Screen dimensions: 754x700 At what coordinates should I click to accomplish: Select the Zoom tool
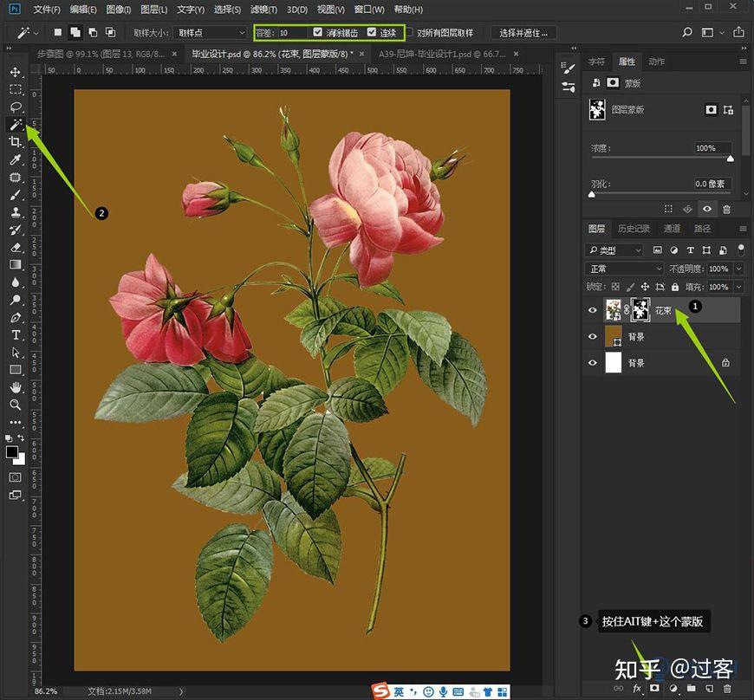(15, 405)
